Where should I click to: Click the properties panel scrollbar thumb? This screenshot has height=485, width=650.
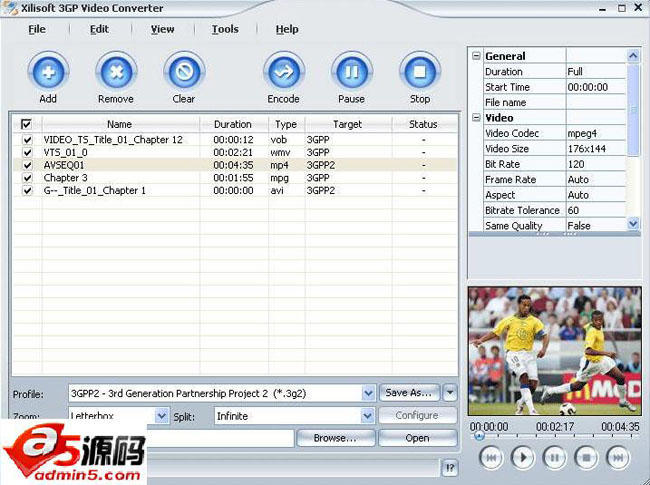click(633, 110)
